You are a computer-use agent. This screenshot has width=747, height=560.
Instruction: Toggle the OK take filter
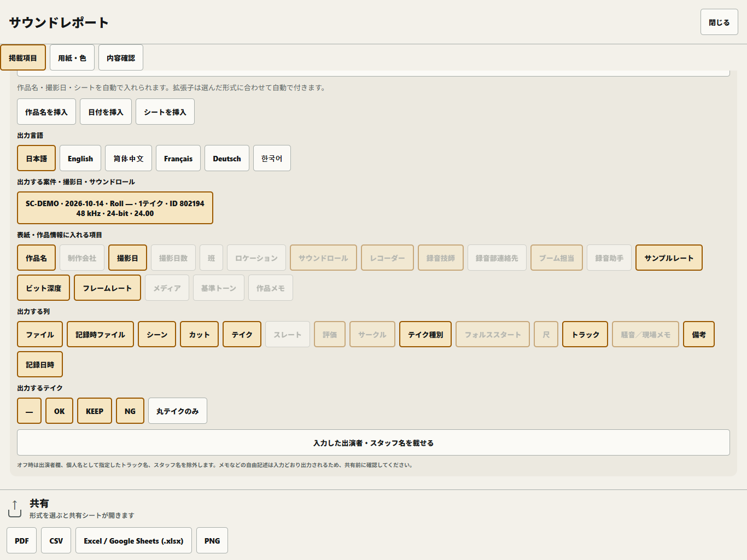(60, 411)
